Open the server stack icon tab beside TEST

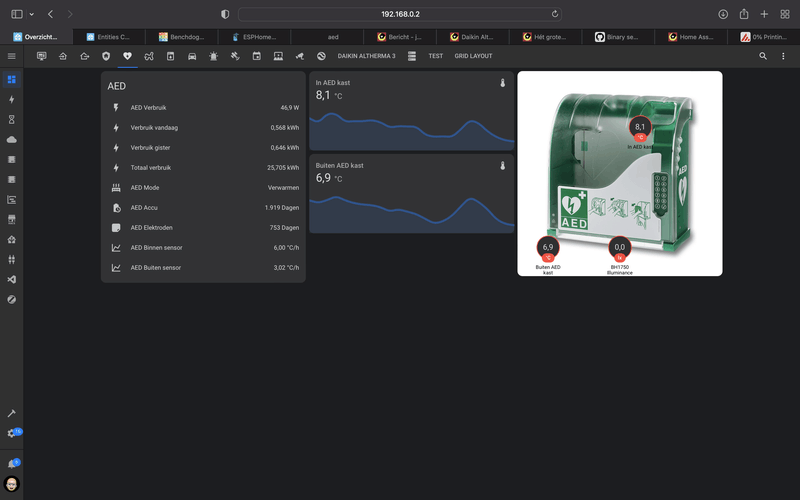pyautogui.click(x=412, y=56)
